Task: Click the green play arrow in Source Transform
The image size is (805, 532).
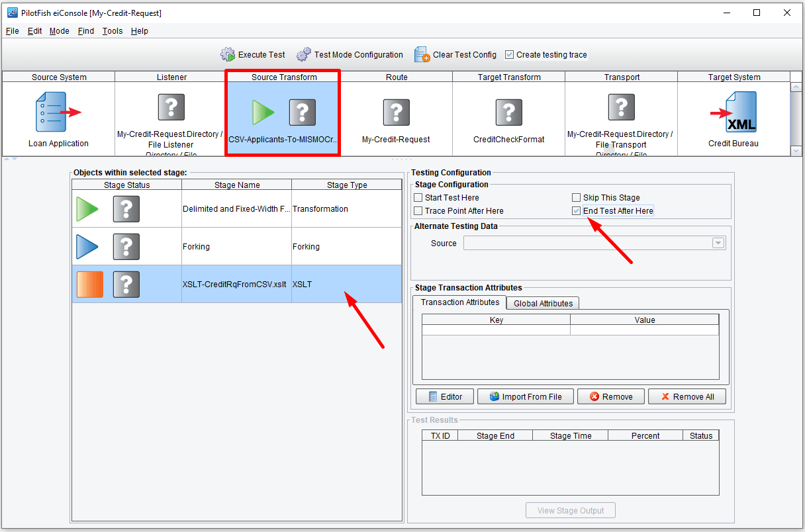Action: [x=263, y=112]
